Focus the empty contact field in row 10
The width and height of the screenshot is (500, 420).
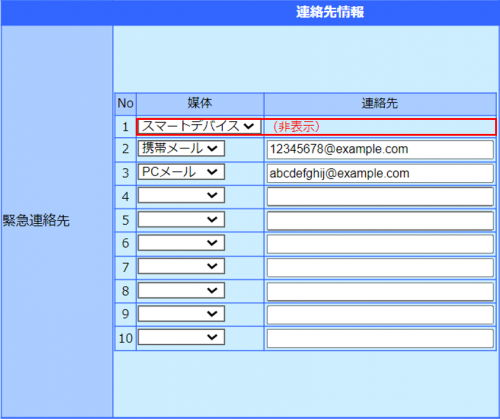pyautogui.click(x=380, y=339)
